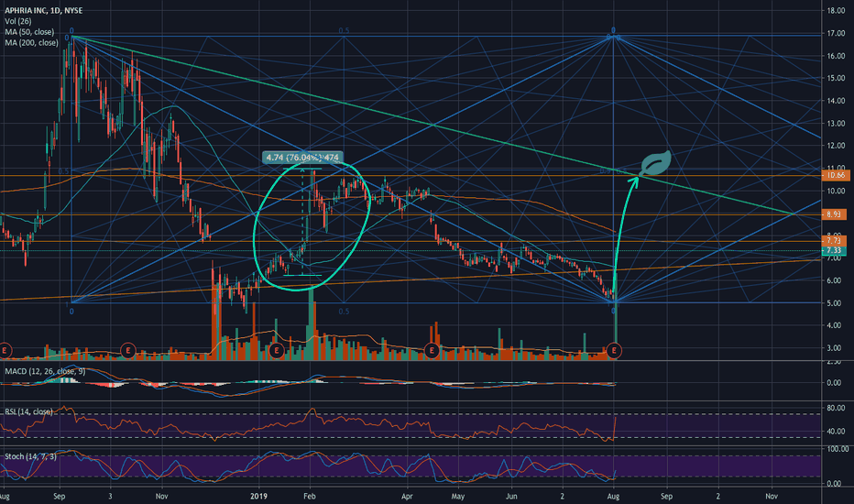Click the leaf icon drawing on chart
Viewport: 854px width, 504px height.
click(655, 163)
